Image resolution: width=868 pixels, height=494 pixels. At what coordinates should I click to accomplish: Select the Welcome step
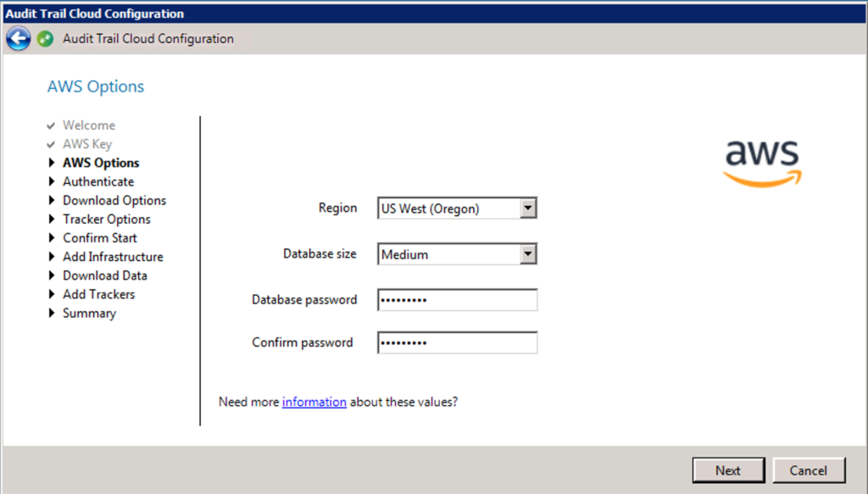pos(89,125)
